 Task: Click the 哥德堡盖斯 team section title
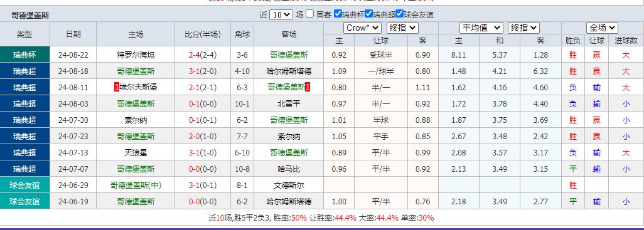(x=30, y=16)
